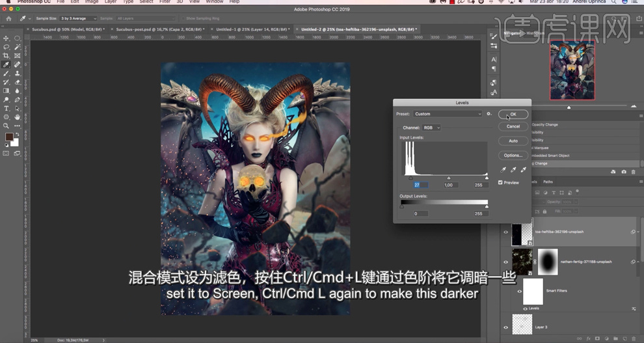Expand the Sample Size dropdown
Image resolution: width=644 pixels, height=343 pixels.
point(78,18)
